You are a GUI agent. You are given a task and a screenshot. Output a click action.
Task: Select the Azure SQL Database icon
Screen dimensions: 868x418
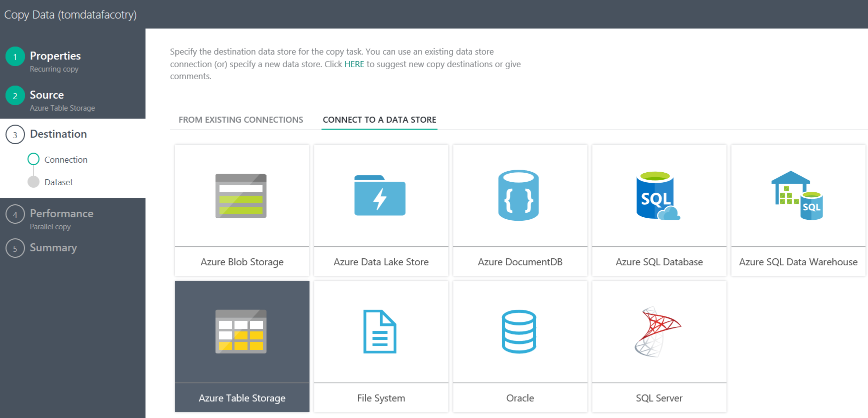pos(658,196)
